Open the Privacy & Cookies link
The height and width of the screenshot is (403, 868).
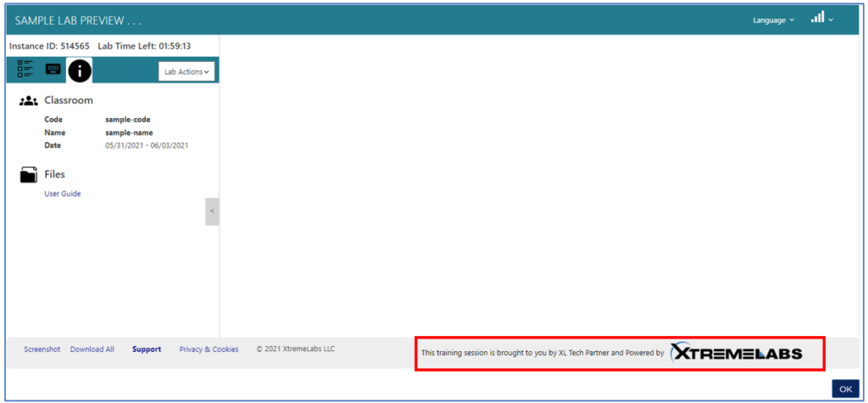tap(209, 350)
